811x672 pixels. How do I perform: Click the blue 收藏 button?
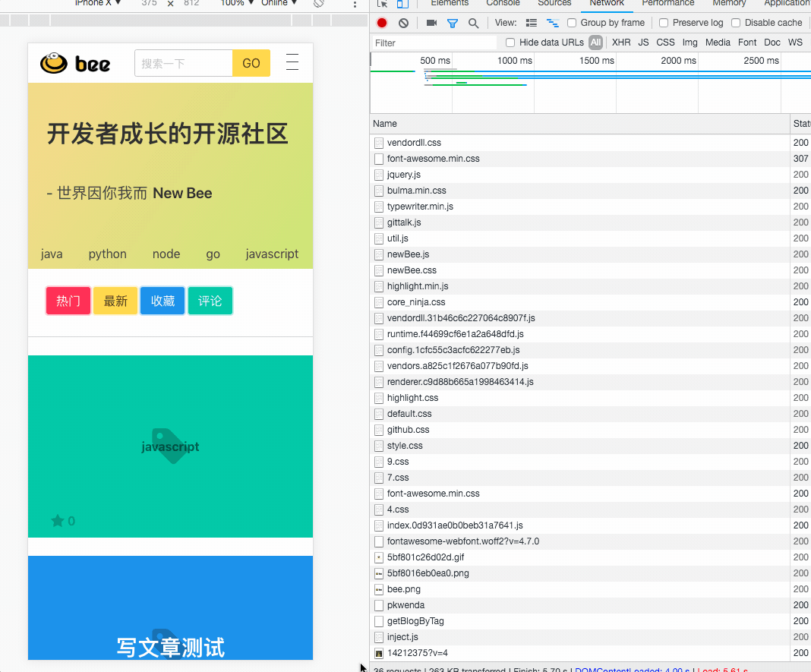pos(163,301)
